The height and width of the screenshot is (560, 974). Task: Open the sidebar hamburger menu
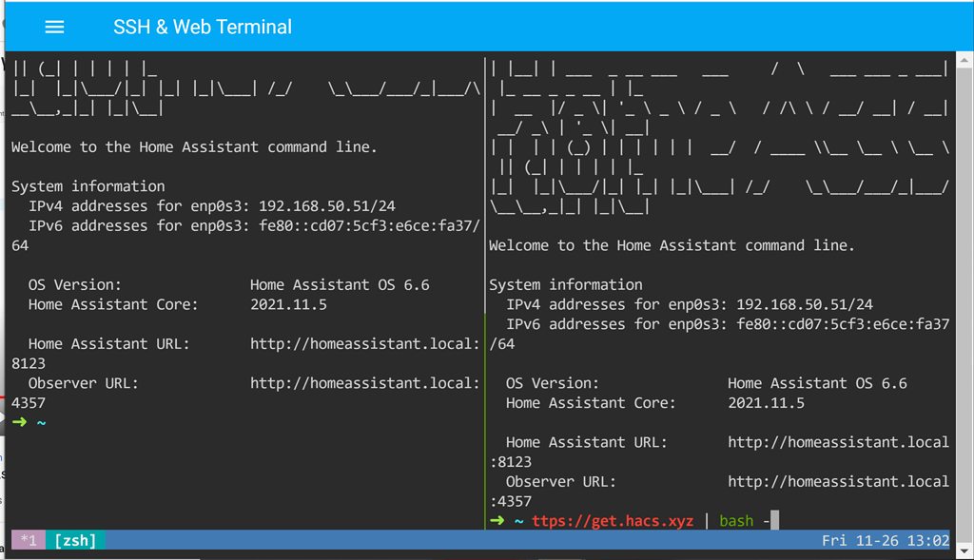click(54, 27)
